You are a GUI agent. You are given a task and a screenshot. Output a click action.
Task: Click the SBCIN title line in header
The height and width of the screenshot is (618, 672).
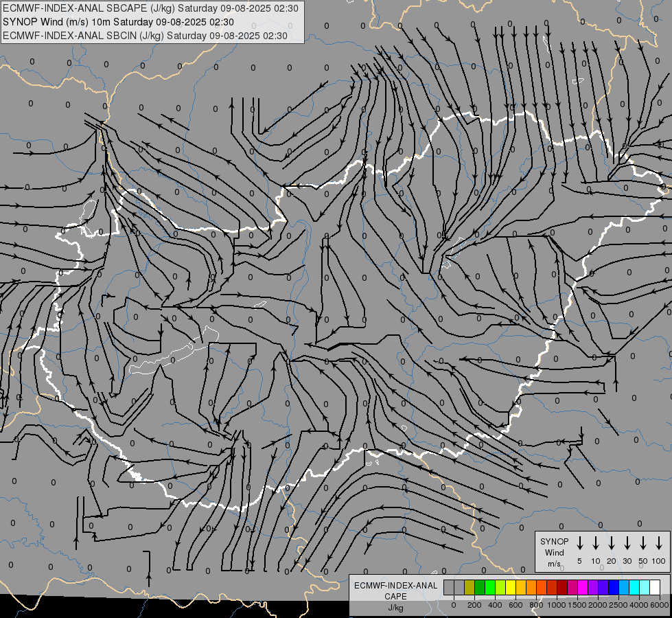[x=145, y=36]
